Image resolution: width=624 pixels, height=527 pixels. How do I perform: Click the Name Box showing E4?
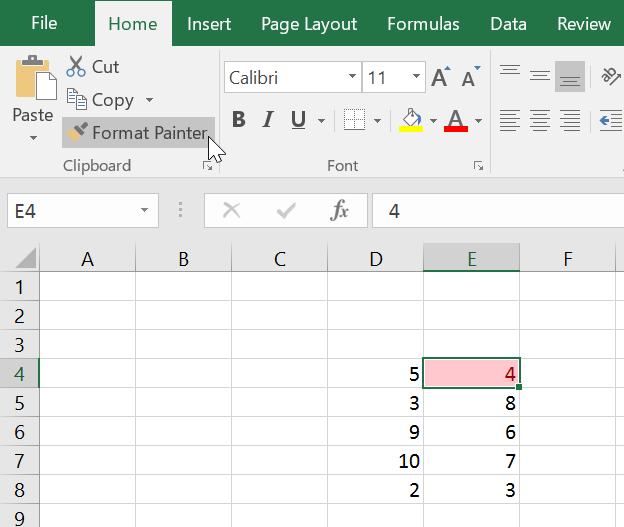[x=83, y=211]
